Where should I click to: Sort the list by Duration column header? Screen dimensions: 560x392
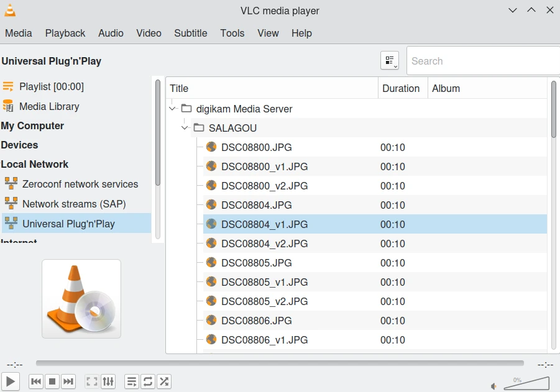pos(401,88)
